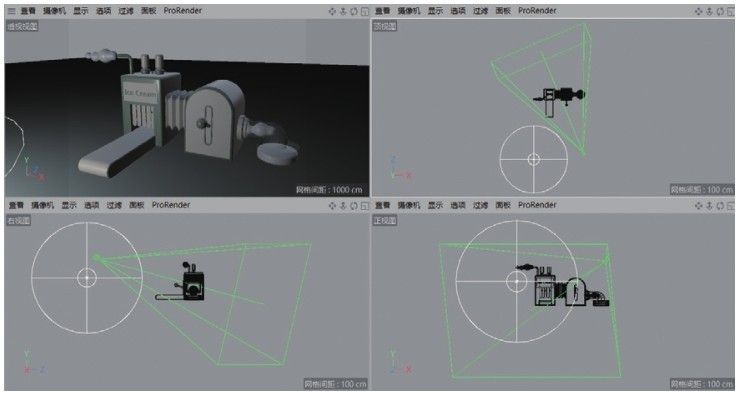The image size is (737, 393).
Task: Click the pan/move view icon in perspective viewport
Action: 332,11
